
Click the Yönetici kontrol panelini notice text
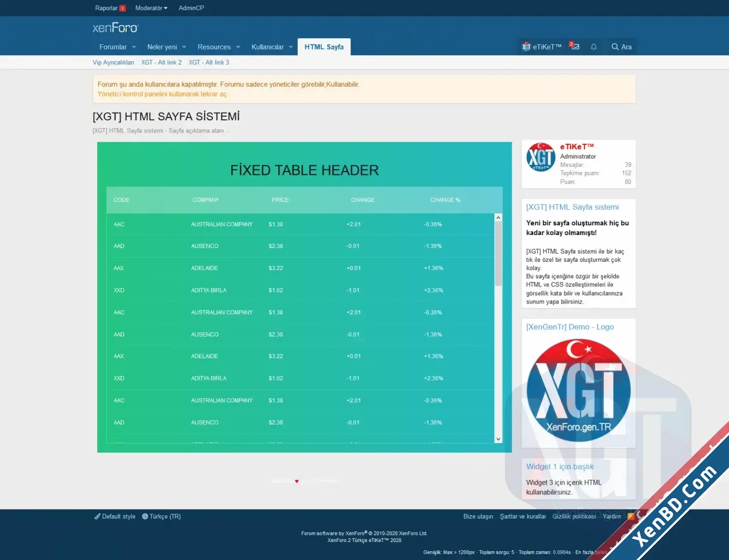tap(162, 94)
